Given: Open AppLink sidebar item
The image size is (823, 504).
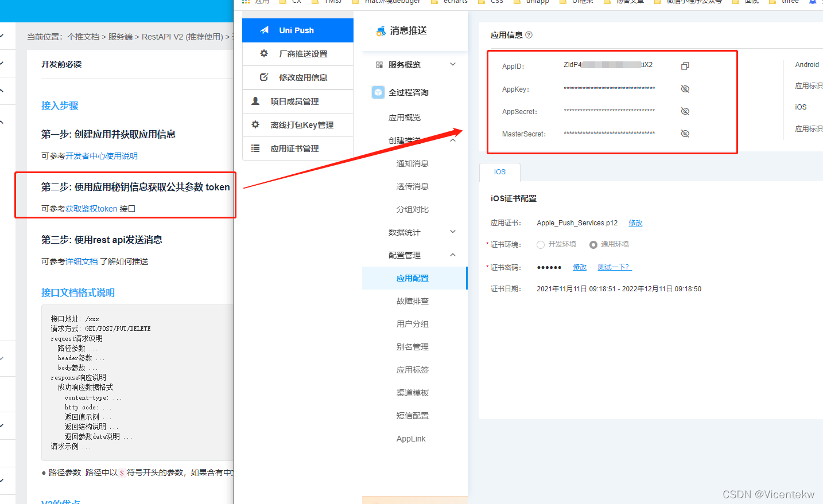Looking at the screenshot, I should pyautogui.click(x=411, y=439).
